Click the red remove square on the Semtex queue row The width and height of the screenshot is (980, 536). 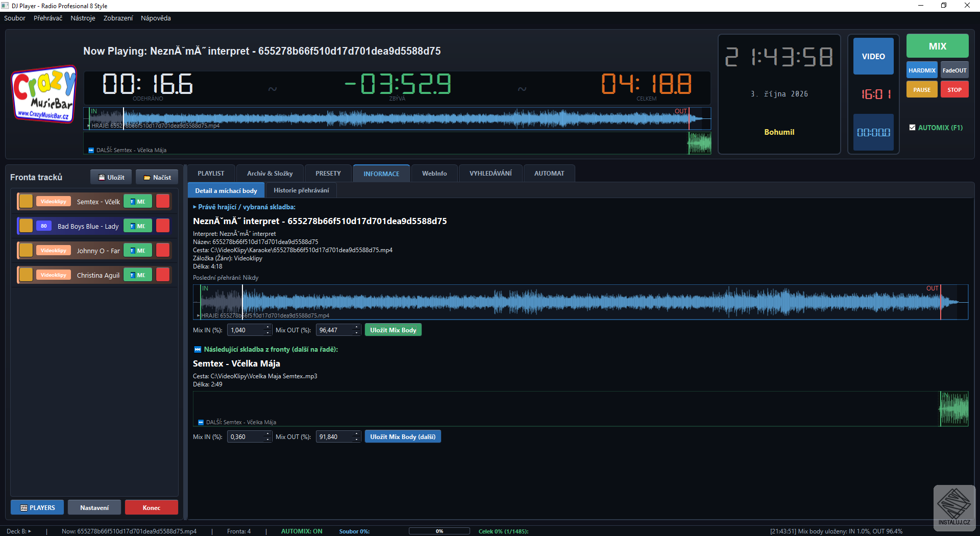tap(163, 201)
